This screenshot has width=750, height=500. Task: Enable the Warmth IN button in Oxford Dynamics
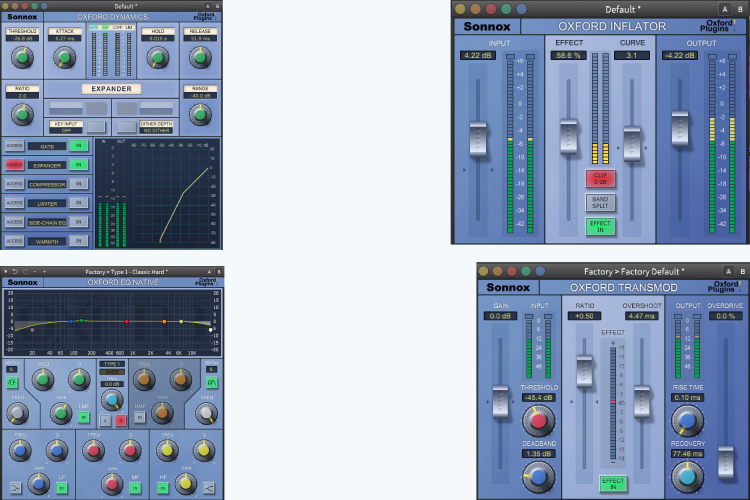(x=78, y=241)
